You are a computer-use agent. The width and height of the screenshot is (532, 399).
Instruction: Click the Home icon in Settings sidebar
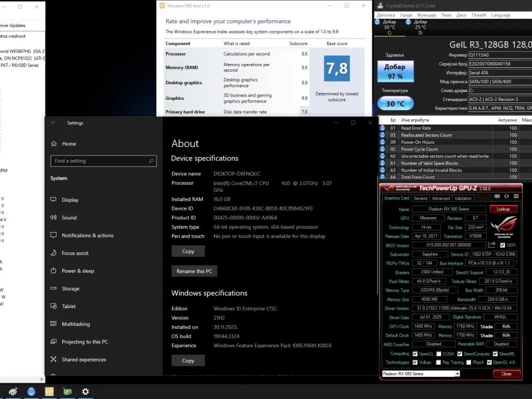coord(54,144)
